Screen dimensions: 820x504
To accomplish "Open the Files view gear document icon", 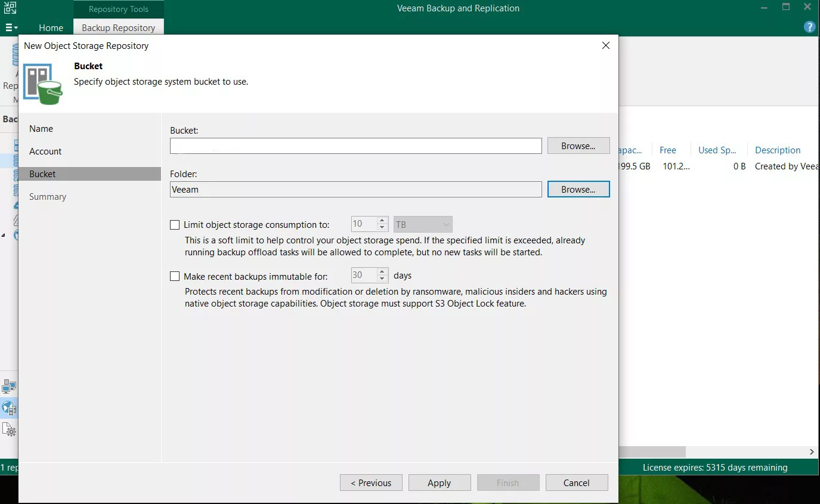I will pos(9,429).
